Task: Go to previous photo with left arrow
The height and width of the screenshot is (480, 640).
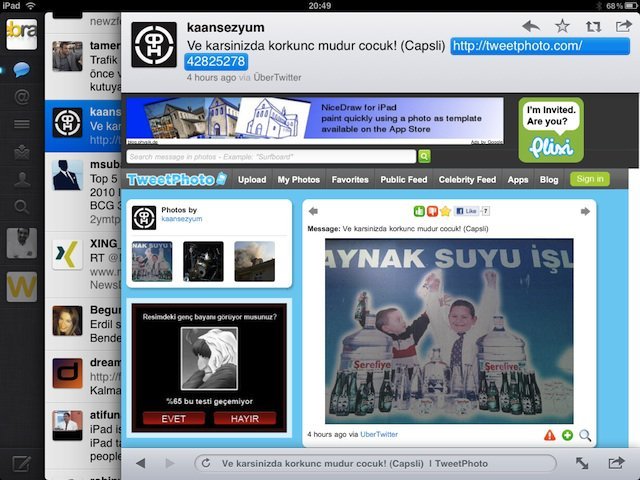Action: pyautogui.click(x=313, y=211)
